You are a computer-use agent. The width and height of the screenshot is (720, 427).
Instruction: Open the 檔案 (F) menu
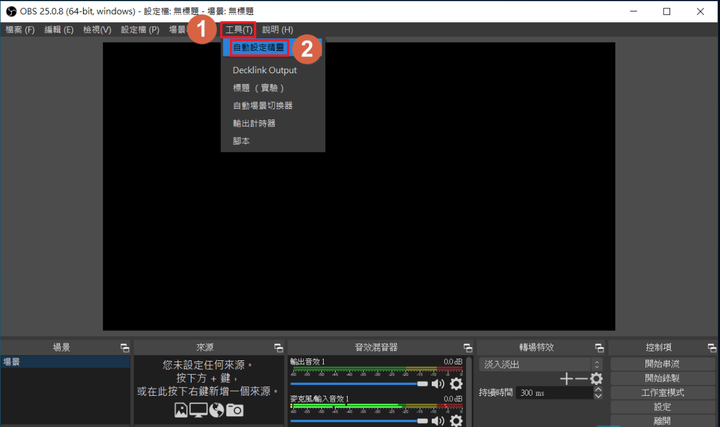click(x=20, y=30)
